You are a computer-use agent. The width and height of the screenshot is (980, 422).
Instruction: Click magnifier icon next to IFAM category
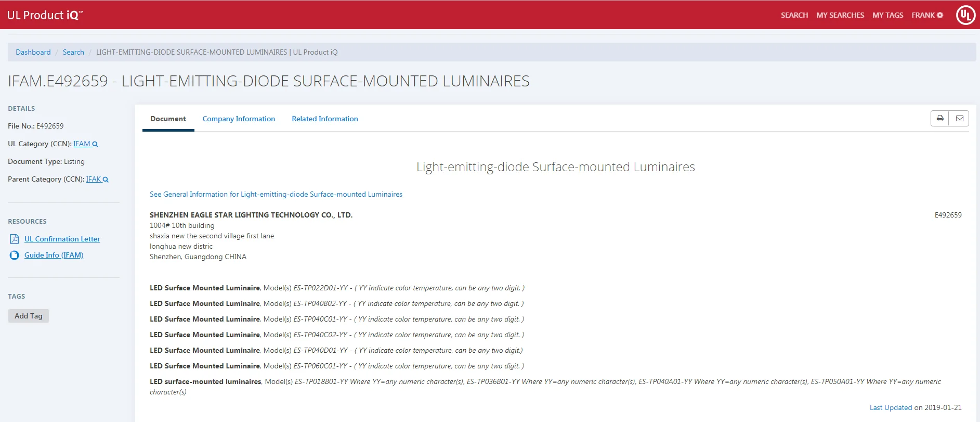[95, 144]
